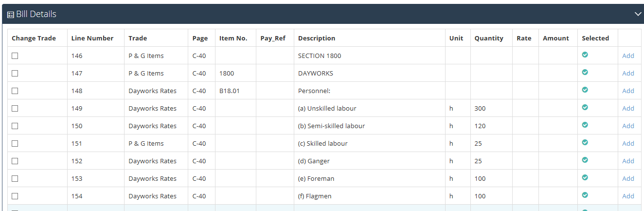
Task: Click Add link for Personnel row
Action: click(628, 91)
